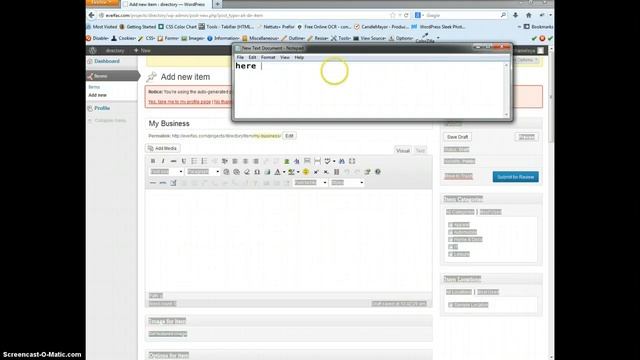Screen dimensions: 640x360
Task: Switch the editor to the Text tab
Action: coord(420,151)
